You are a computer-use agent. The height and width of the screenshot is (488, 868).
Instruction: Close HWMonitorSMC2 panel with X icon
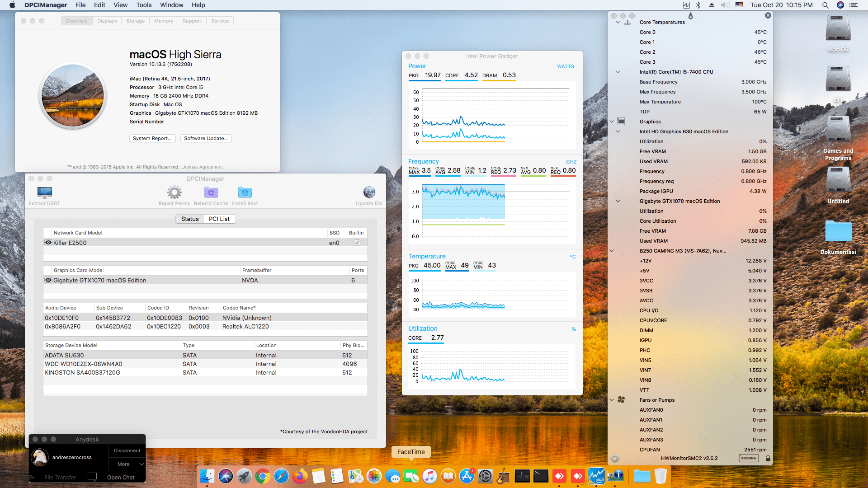click(768, 15)
